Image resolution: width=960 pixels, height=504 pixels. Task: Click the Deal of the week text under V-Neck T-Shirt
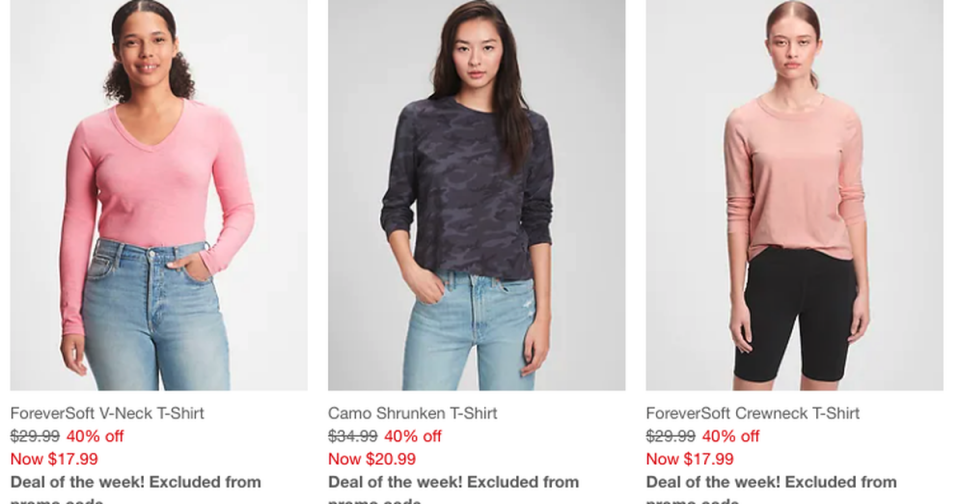(x=135, y=482)
